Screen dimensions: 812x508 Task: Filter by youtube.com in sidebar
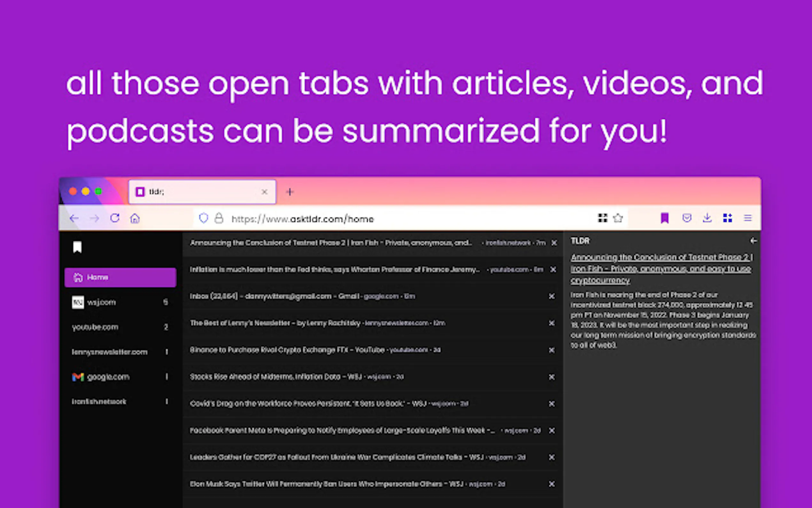click(95, 327)
